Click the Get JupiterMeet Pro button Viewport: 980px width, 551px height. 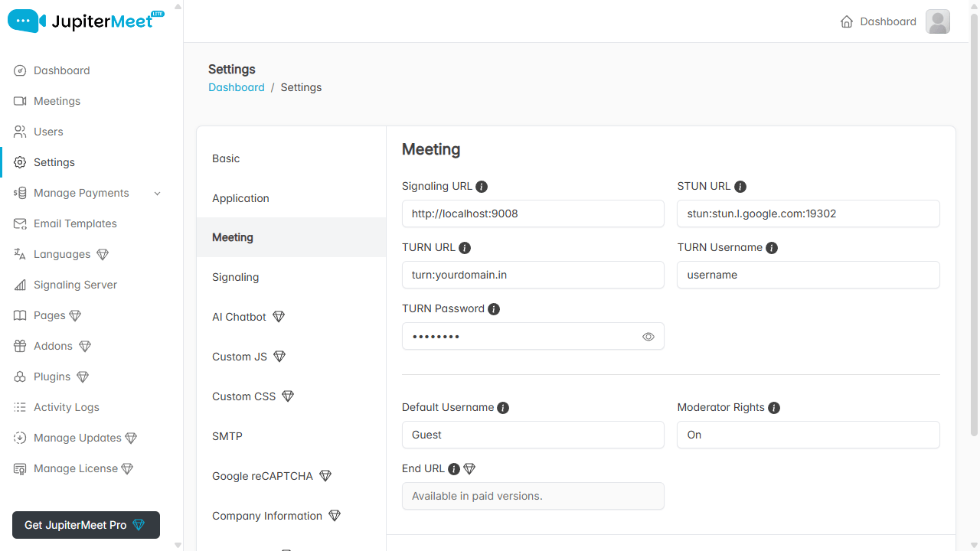click(x=86, y=525)
